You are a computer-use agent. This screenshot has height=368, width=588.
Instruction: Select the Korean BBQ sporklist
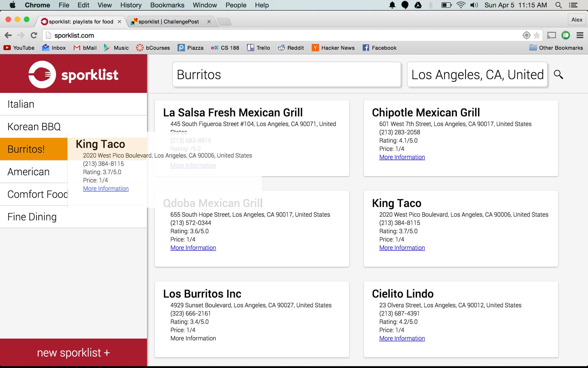coord(34,126)
